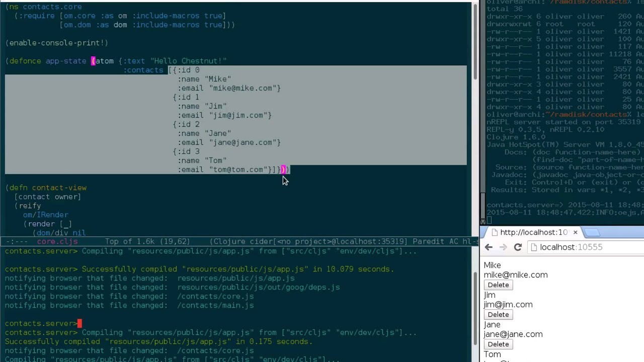644x362 pixels.
Task: Click defn contact-view line
Action: [x=46, y=188]
